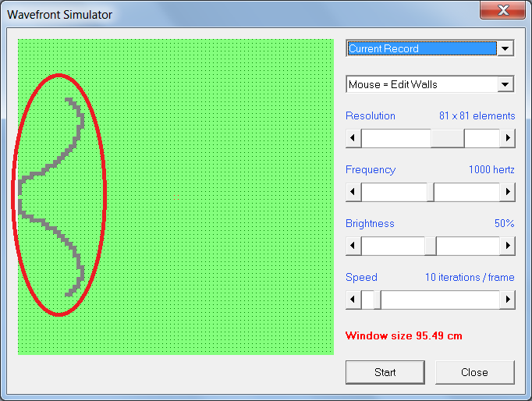
Task: Click the Frequency slider thumb
Action: pyautogui.click(x=431, y=192)
